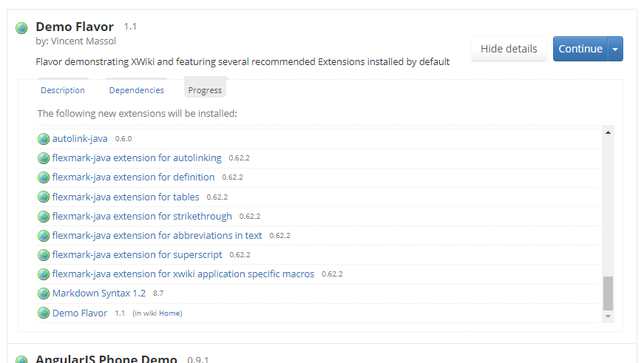Click the version 8.7 label of Markdown Syntax

point(158,294)
